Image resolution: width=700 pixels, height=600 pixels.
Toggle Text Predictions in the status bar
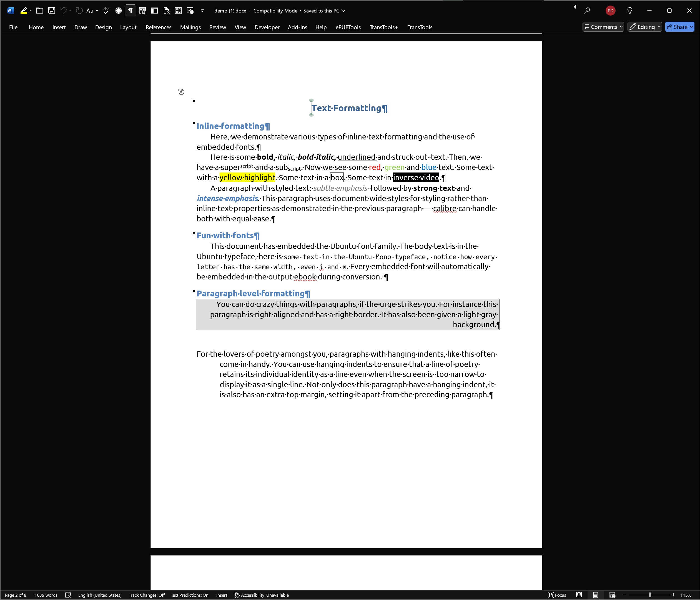(x=190, y=595)
